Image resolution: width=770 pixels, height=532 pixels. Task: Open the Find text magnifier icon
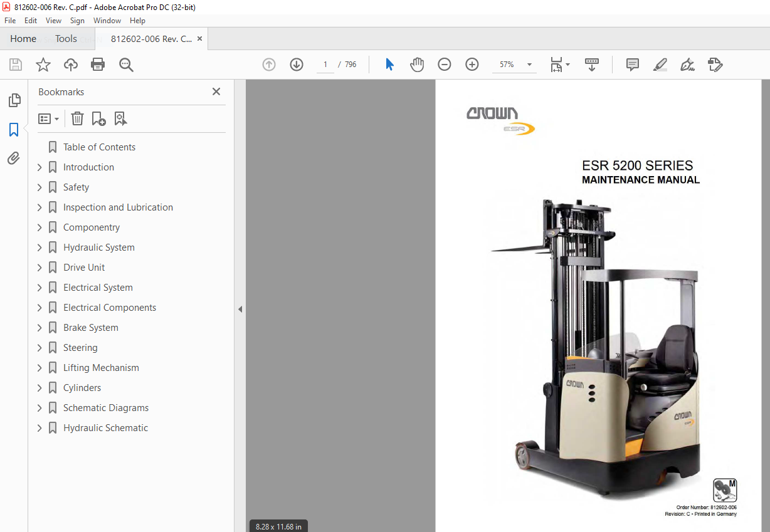tap(126, 65)
